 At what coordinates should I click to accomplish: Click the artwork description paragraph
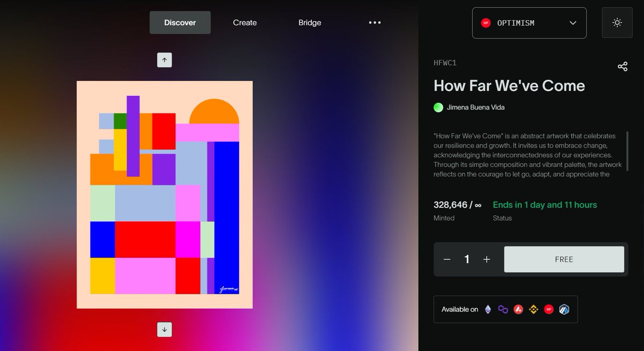(x=528, y=155)
